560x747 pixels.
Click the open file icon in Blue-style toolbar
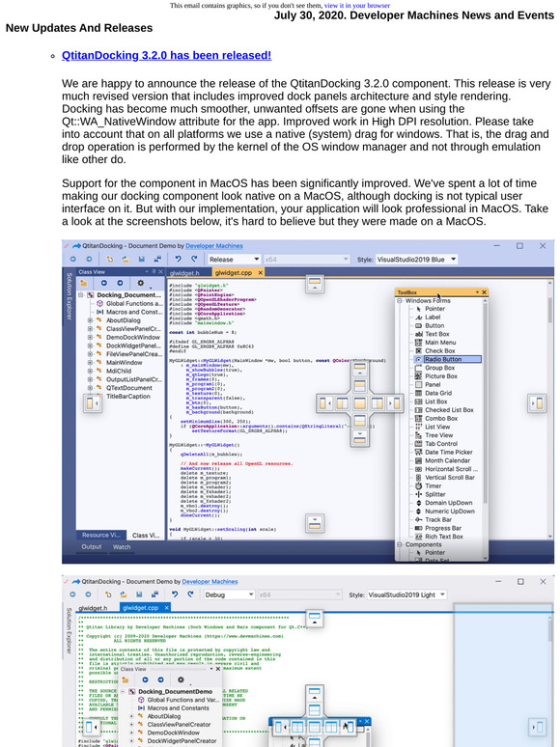pos(125,260)
